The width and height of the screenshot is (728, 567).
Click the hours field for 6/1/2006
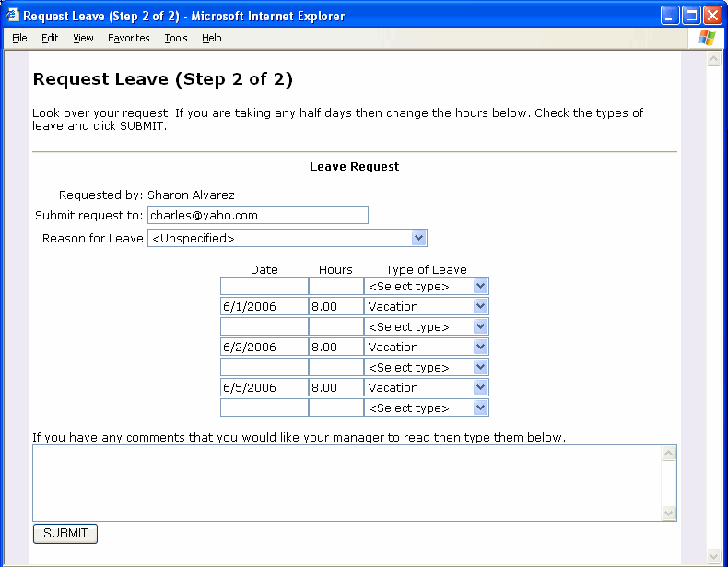point(335,307)
